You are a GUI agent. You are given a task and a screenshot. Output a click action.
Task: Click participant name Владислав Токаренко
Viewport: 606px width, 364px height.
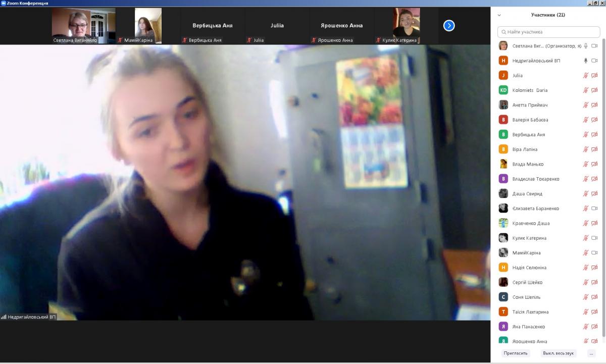click(536, 179)
